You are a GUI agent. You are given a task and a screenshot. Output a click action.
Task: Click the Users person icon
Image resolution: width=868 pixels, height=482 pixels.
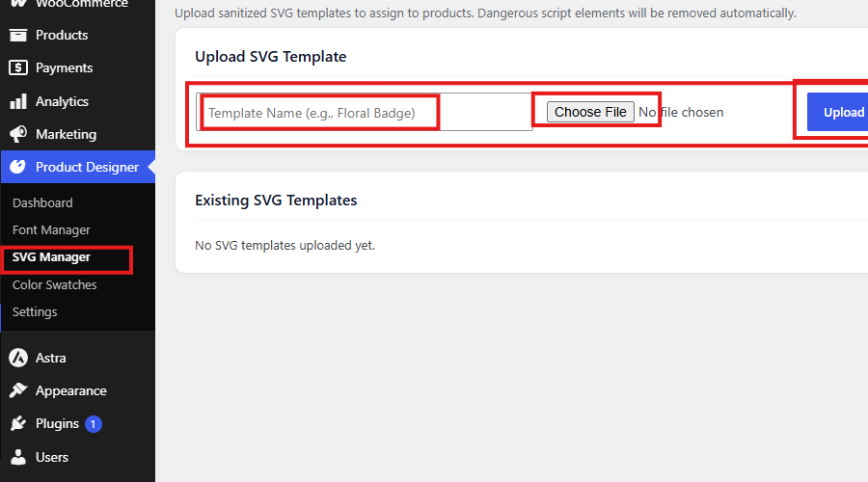pyautogui.click(x=18, y=457)
